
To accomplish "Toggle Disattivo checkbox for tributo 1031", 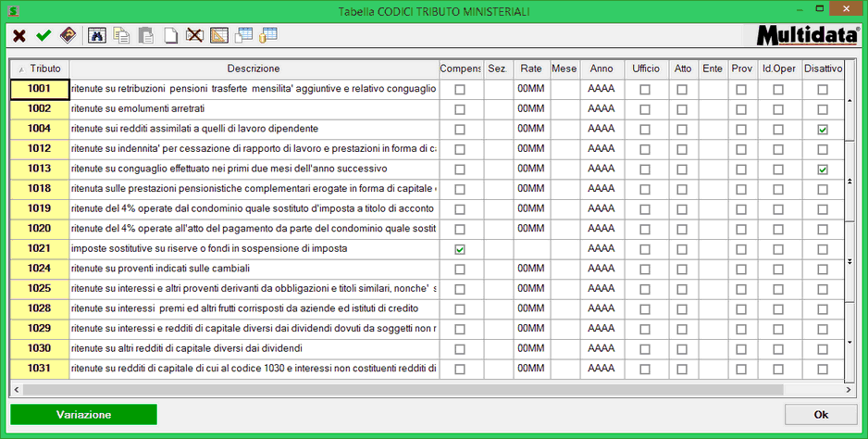I will 824,370.
